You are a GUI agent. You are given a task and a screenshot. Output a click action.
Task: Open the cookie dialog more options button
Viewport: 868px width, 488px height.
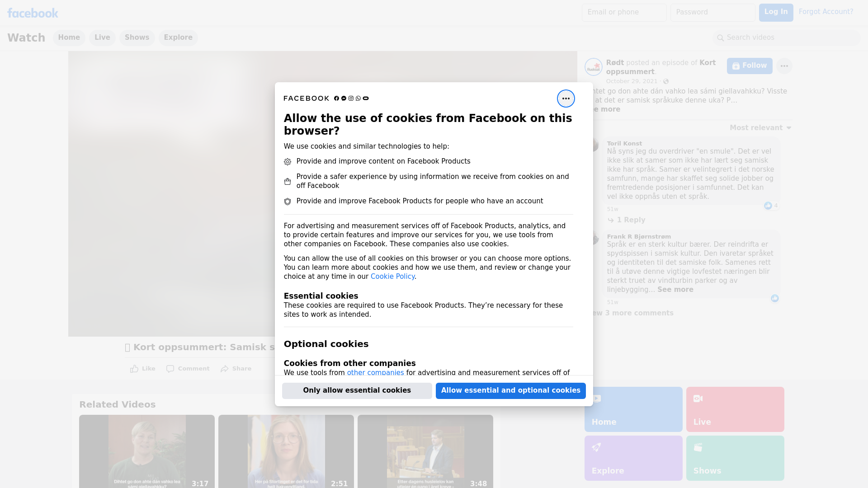pyautogui.click(x=566, y=99)
